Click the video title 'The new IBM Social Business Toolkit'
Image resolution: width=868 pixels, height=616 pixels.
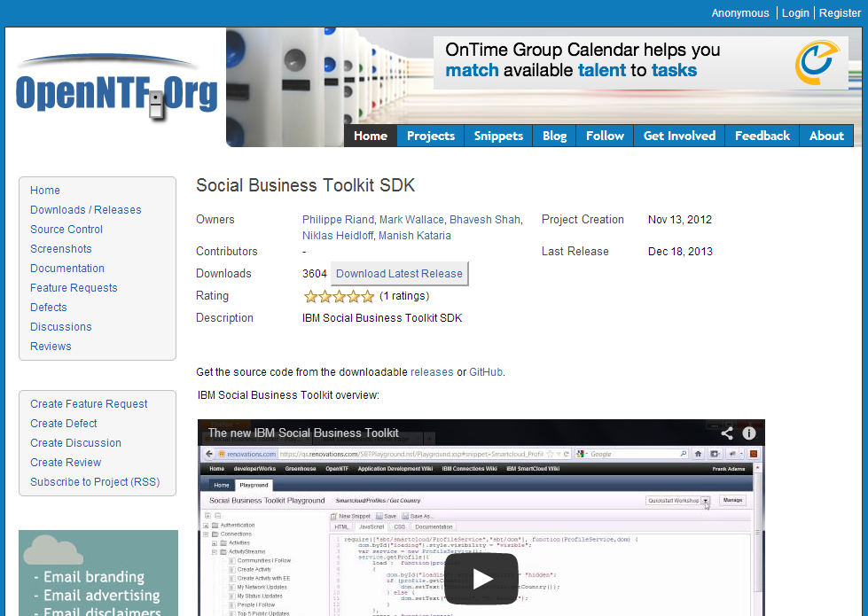(x=303, y=433)
